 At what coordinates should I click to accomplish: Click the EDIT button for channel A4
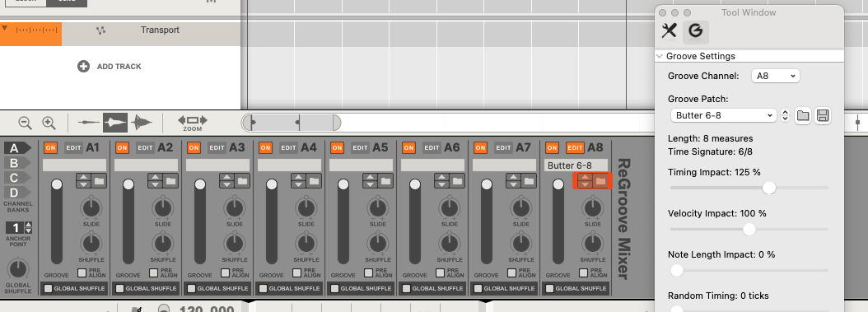click(288, 147)
